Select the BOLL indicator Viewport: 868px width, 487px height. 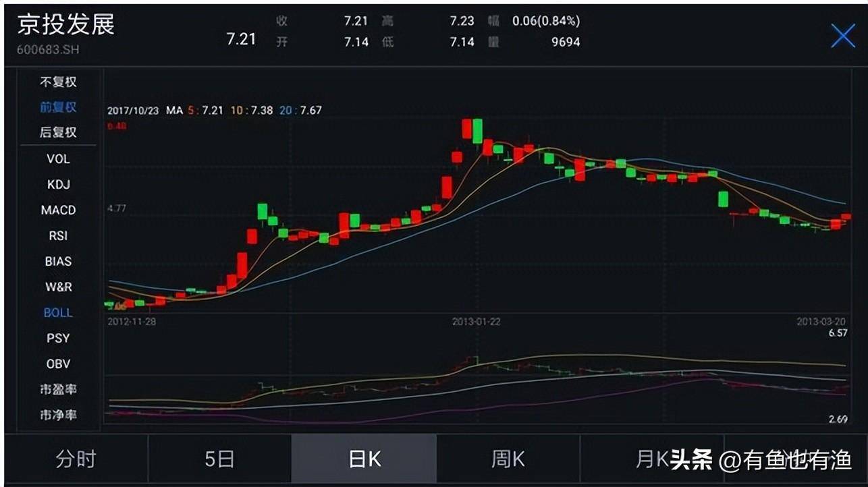(58, 313)
